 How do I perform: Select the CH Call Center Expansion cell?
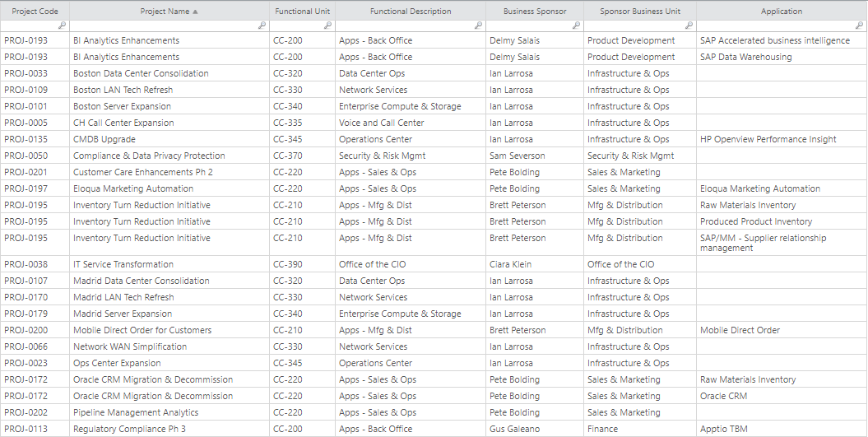pyautogui.click(x=169, y=123)
